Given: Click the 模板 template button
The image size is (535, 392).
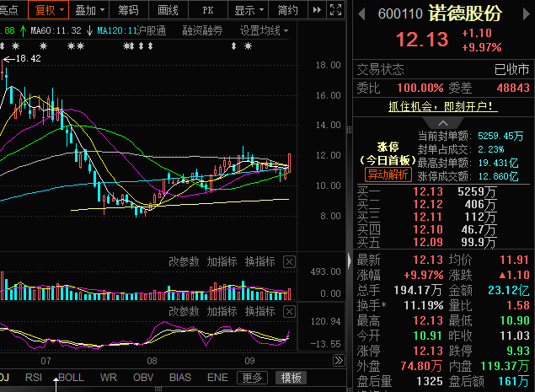Looking at the screenshot, I should click(291, 378).
